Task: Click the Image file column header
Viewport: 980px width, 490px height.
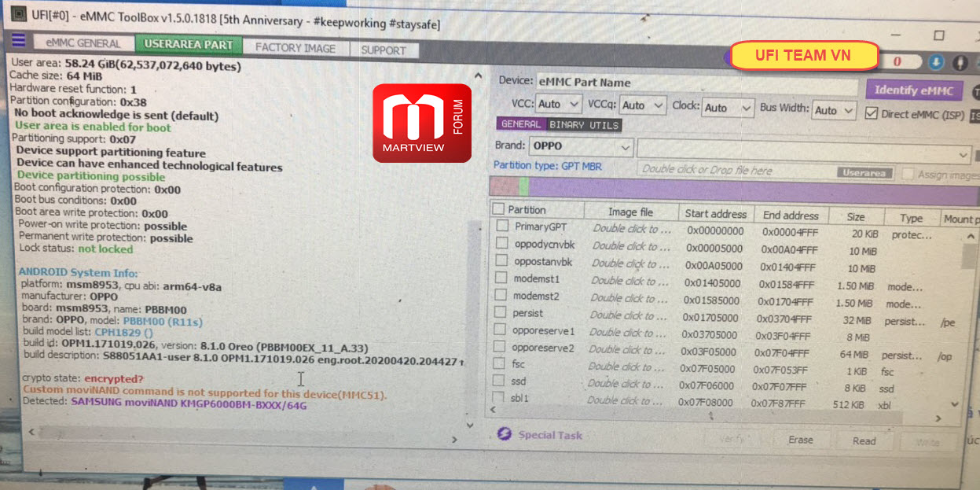Action: (630, 212)
